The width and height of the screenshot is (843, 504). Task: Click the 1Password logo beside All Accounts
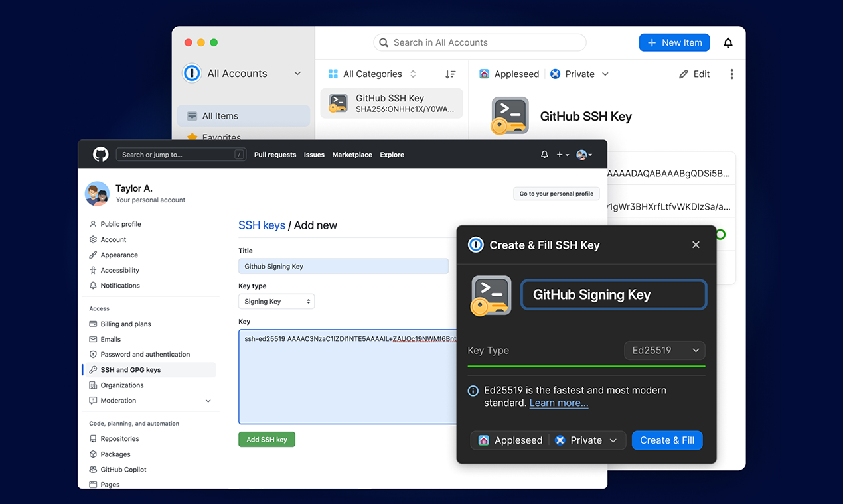192,73
